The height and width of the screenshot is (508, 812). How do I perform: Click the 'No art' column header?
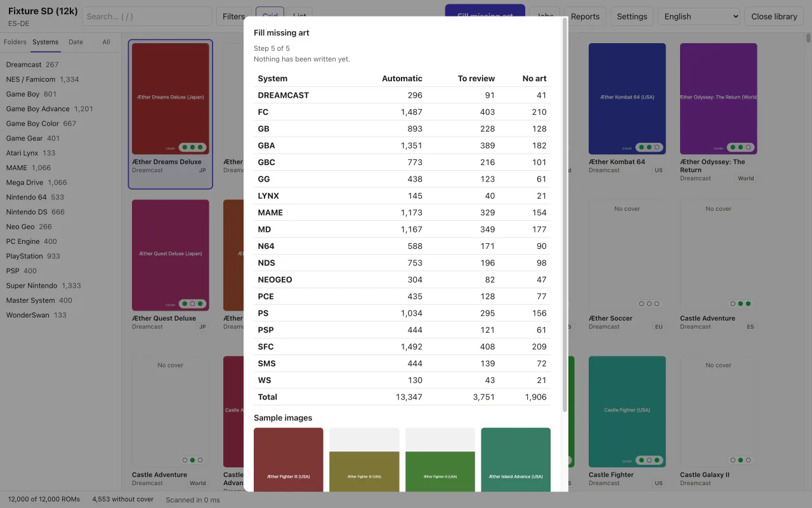click(534, 79)
